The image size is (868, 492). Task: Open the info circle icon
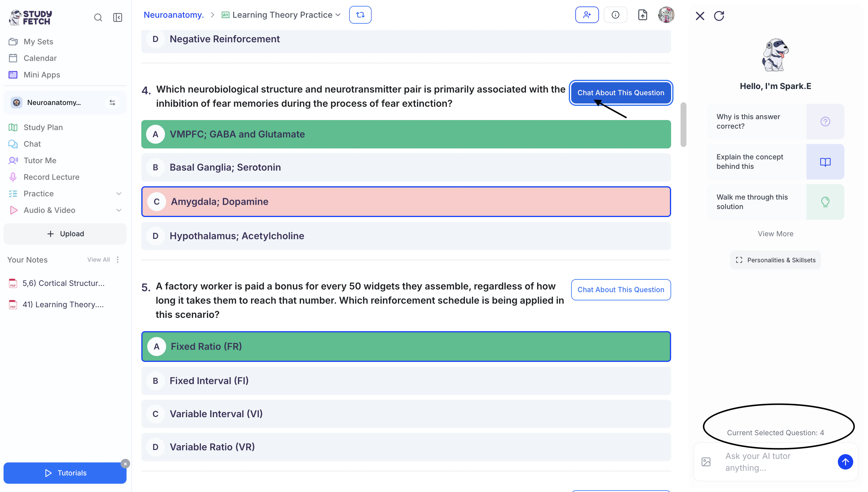pos(615,15)
